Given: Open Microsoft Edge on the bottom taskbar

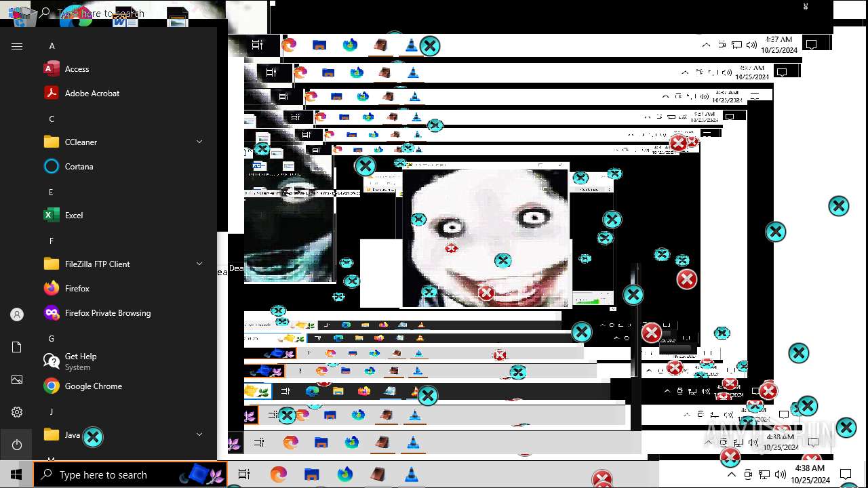Looking at the screenshot, I should (x=344, y=474).
